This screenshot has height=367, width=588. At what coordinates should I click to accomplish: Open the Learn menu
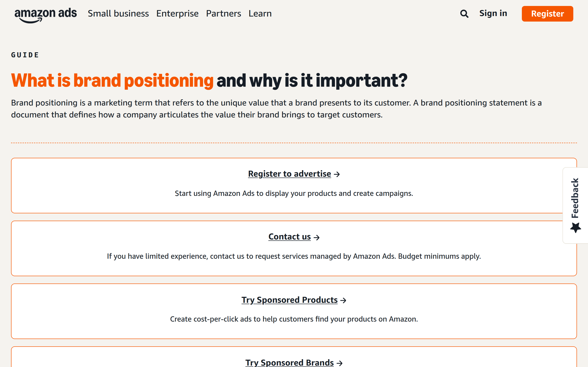[260, 14]
